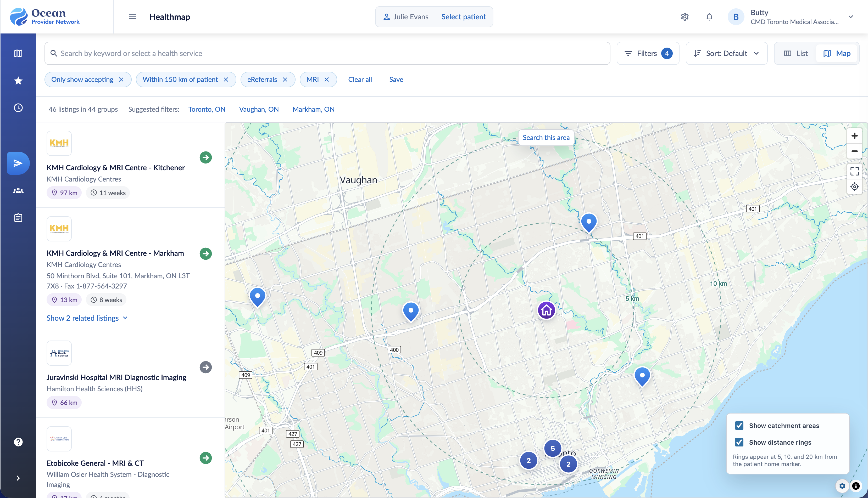Open map settings gear at bottom corner
This screenshot has width=868, height=498.
(x=842, y=486)
